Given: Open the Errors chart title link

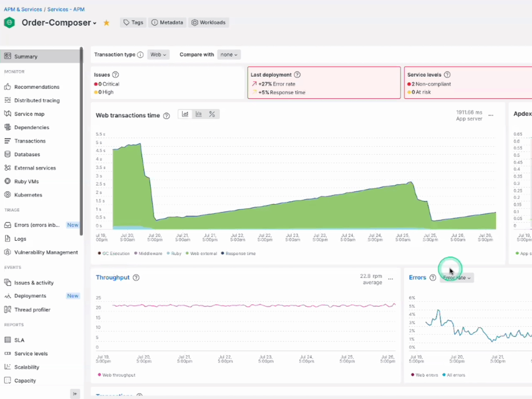Looking at the screenshot, I should [417, 277].
